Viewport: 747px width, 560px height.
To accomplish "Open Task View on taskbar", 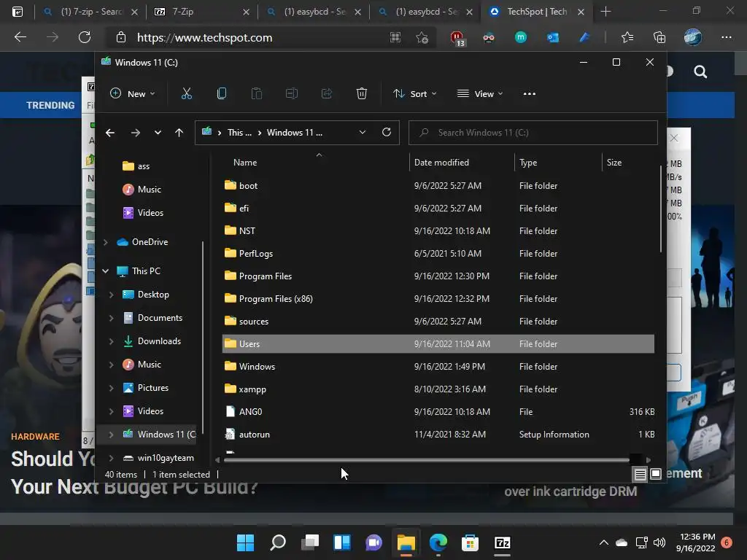I will 310,542.
